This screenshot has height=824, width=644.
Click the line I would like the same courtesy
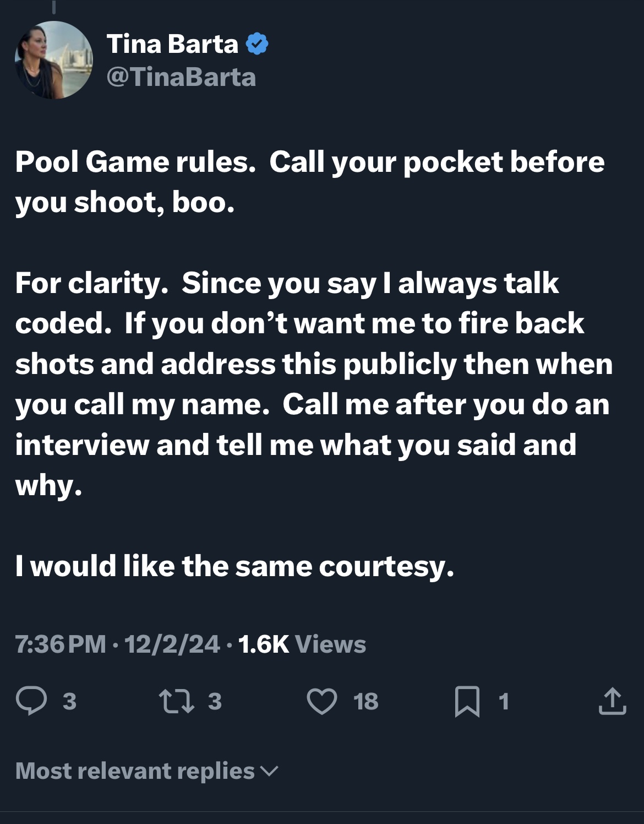(235, 567)
